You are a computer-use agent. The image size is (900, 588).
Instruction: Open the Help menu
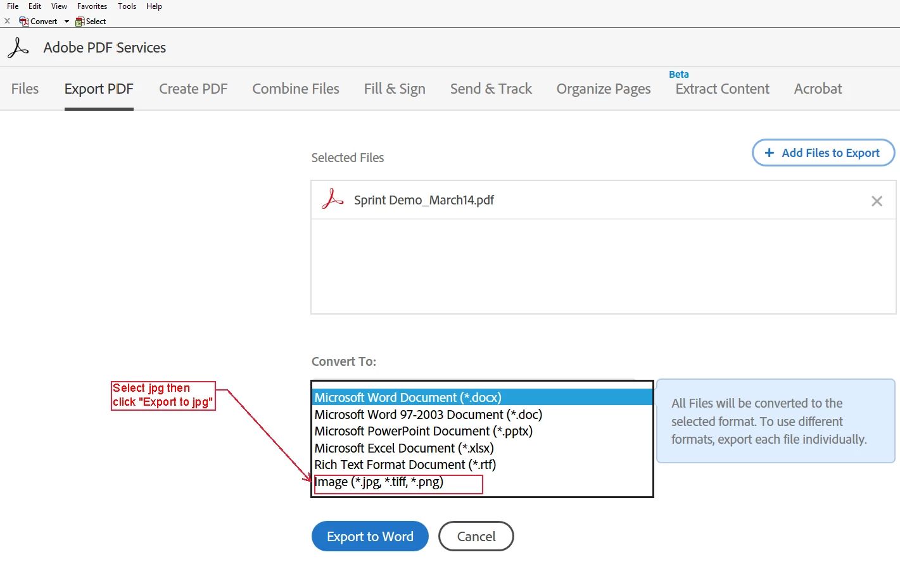pyautogui.click(x=154, y=6)
